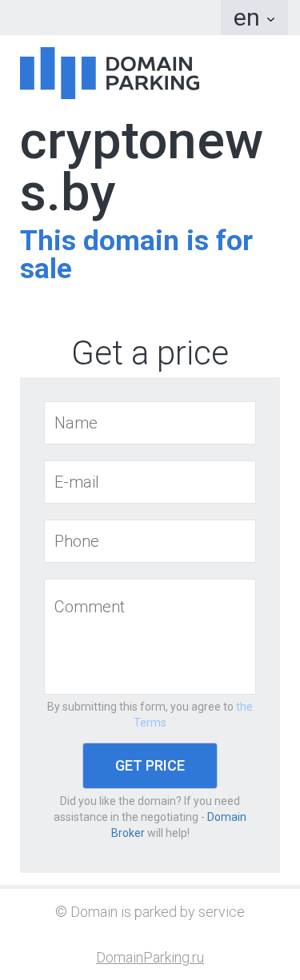Click the horizontal divider above the footer
The image size is (300, 980).
click(150, 886)
